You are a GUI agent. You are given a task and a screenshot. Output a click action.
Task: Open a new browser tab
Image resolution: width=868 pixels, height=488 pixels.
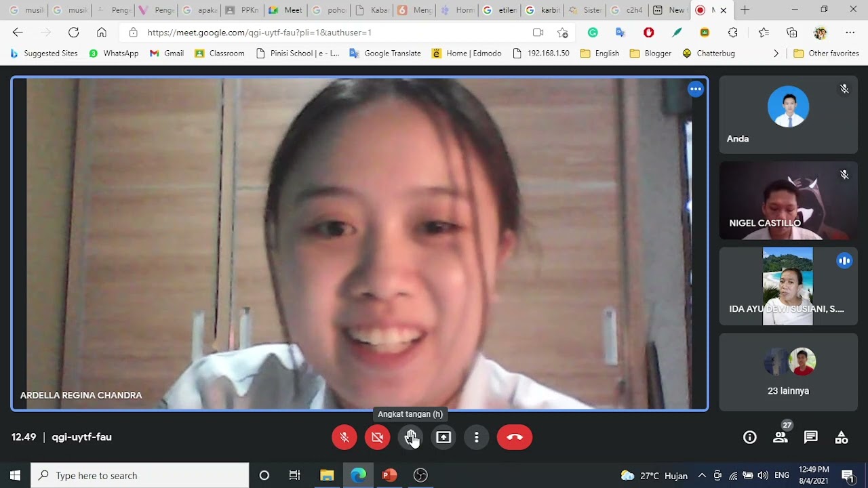(745, 10)
